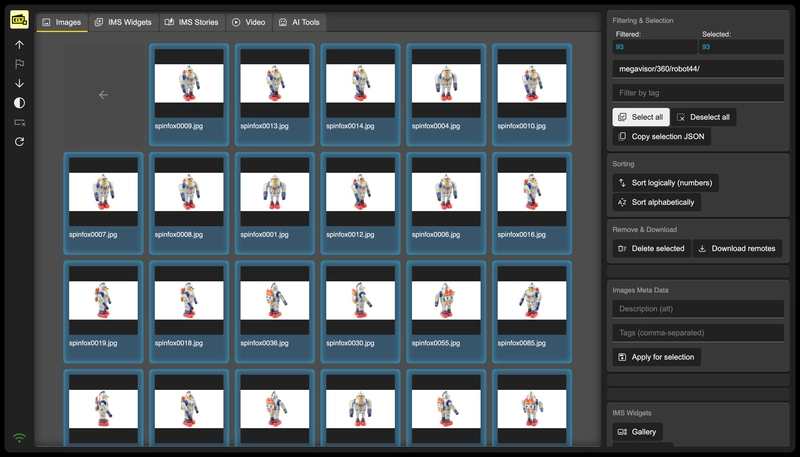This screenshot has height=457, width=800.
Task: Open the Video tab
Action: (249, 22)
